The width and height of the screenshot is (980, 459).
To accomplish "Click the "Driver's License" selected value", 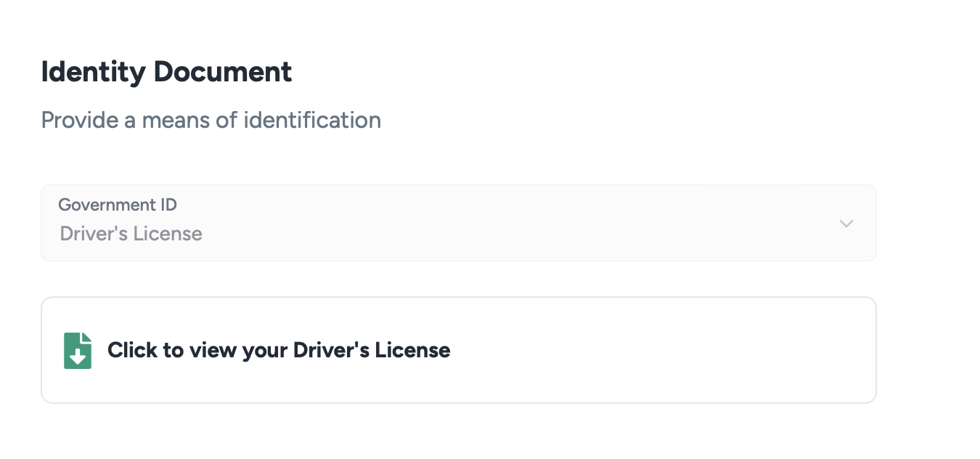I will point(131,234).
